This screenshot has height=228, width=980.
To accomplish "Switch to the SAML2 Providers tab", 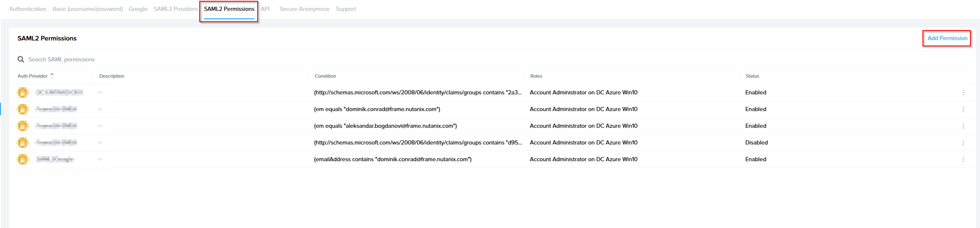I will (175, 9).
